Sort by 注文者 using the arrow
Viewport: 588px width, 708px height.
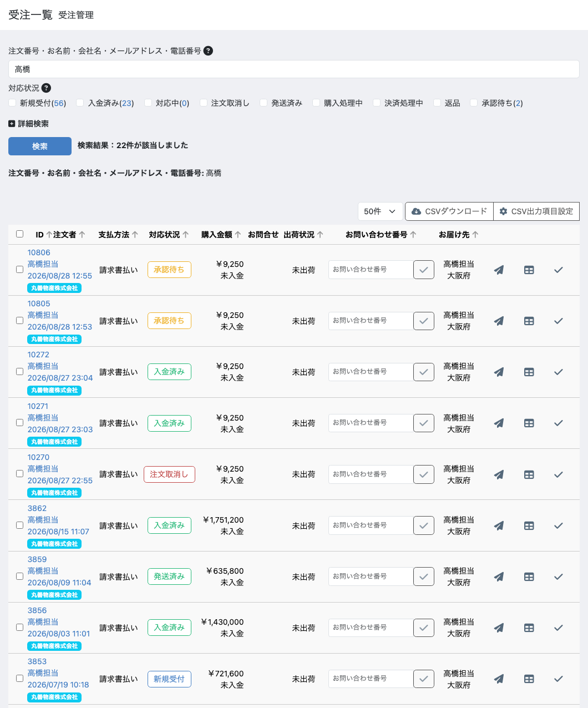82,235
